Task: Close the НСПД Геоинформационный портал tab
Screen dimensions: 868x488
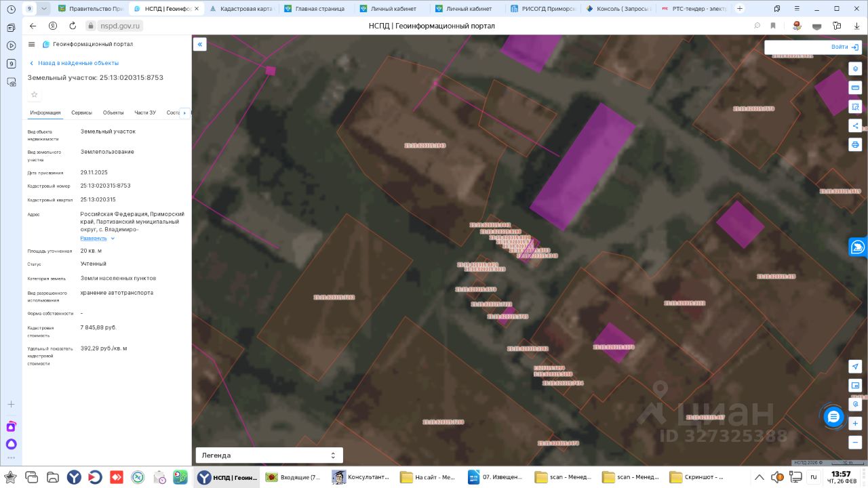Action: [x=197, y=9]
